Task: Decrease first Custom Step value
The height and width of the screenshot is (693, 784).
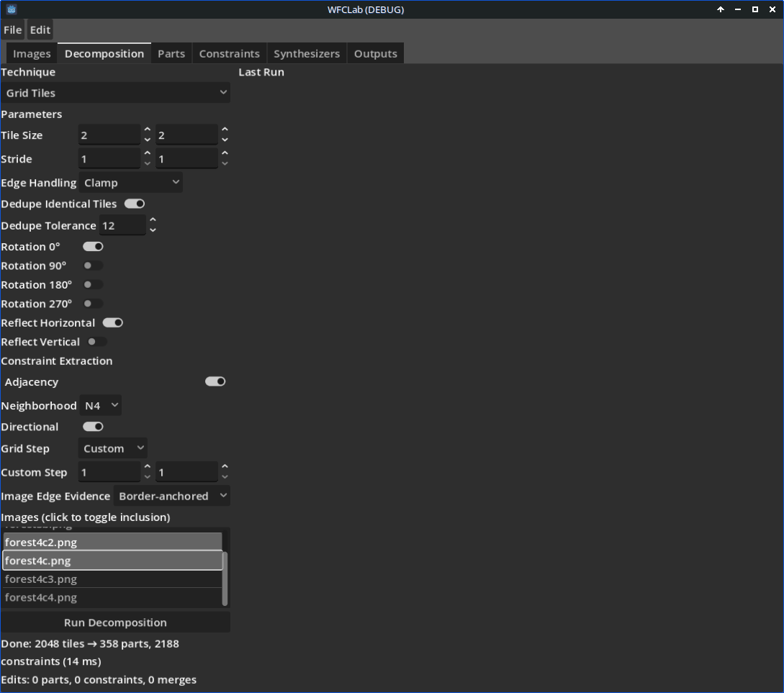Action: (148, 477)
